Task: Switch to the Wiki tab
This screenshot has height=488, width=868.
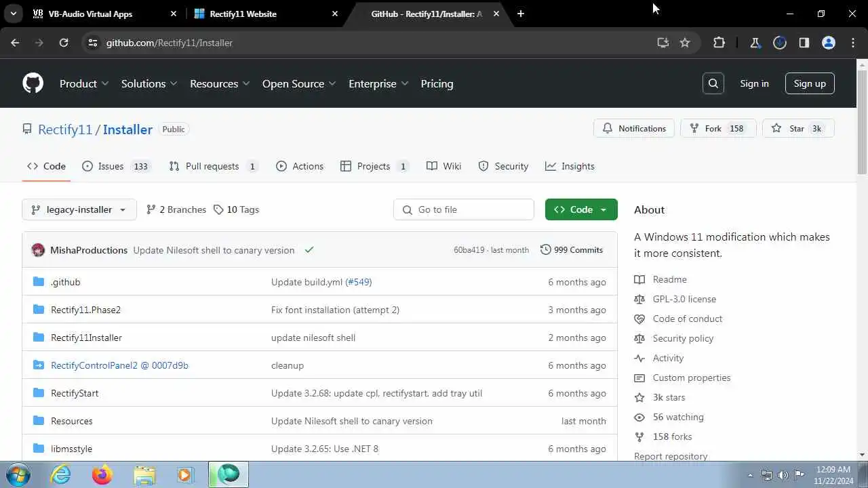Action: [x=443, y=166]
